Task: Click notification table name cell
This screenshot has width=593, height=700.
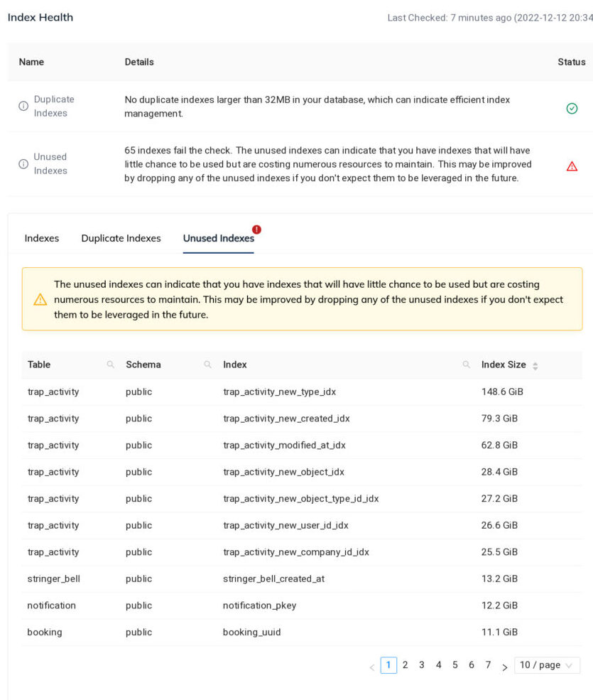Action: coord(51,605)
